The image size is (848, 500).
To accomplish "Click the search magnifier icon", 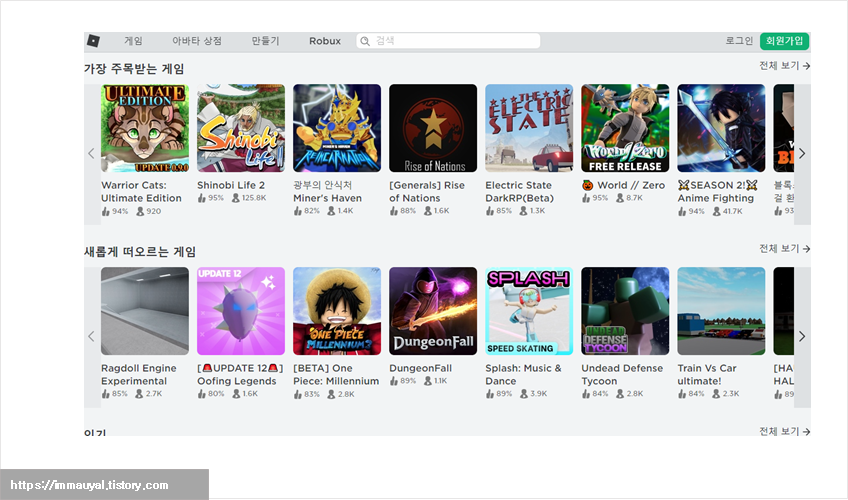I will pyautogui.click(x=365, y=41).
